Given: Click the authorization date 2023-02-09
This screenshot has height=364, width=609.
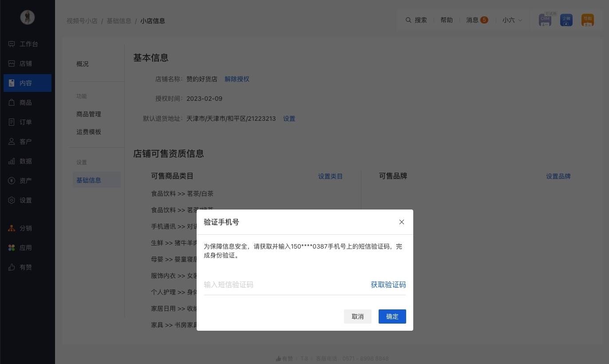Looking at the screenshot, I should click(x=204, y=99).
